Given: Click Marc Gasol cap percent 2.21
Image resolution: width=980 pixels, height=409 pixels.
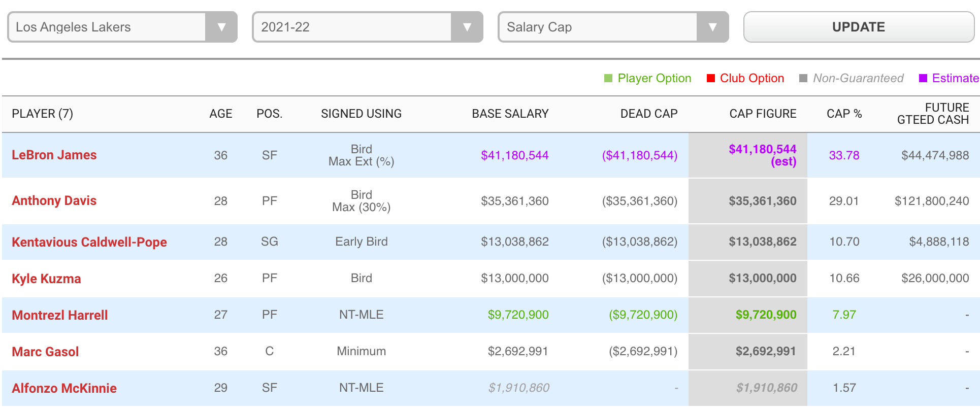Looking at the screenshot, I should (844, 351).
